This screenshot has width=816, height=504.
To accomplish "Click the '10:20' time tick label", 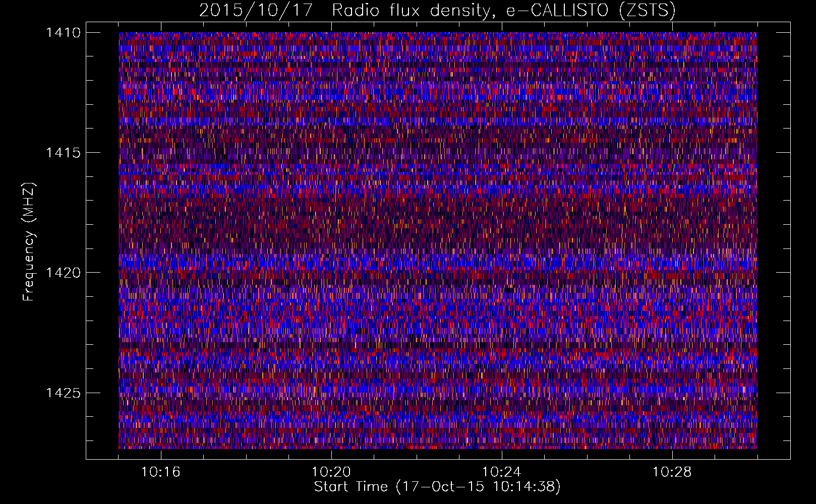I will (331, 472).
